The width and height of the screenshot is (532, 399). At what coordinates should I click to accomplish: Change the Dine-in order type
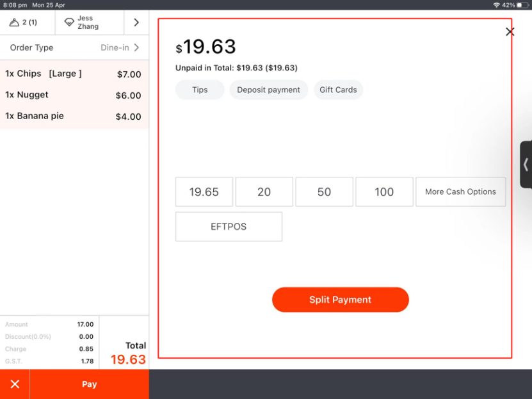pyautogui.click(x=120, y=47)
